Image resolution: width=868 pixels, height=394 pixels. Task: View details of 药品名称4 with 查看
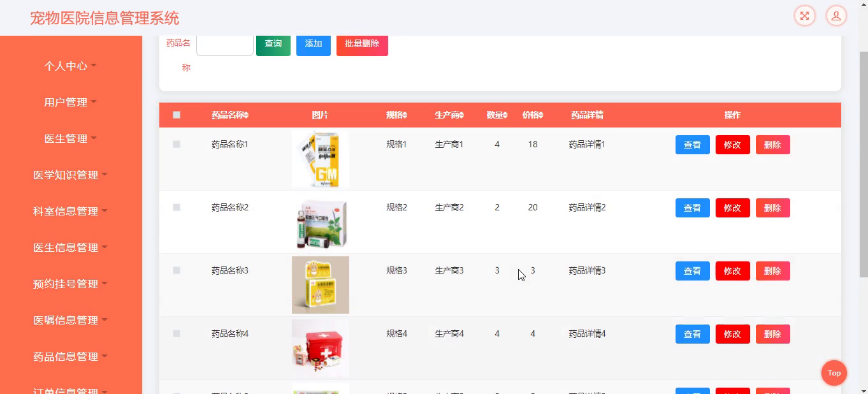(693, 334)
